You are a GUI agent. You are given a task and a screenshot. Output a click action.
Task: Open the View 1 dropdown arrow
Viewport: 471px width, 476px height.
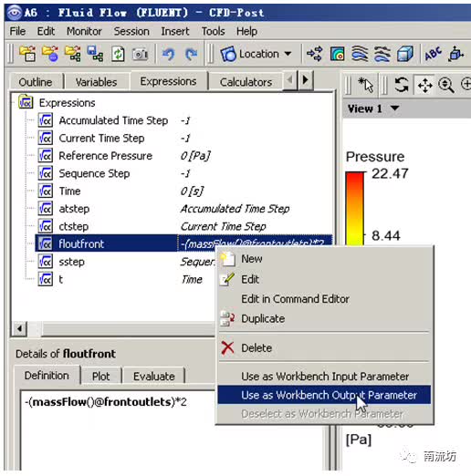395,108
